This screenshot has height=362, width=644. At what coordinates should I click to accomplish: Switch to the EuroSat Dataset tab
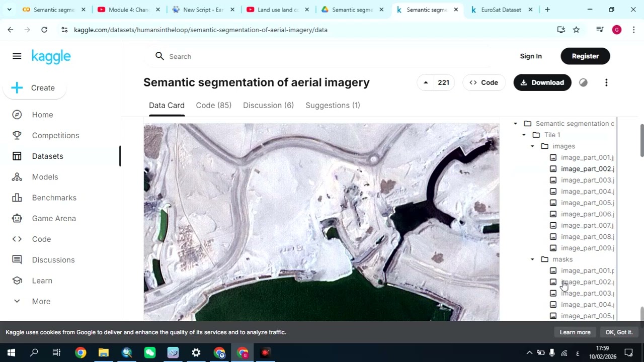[x=501, y=10]
